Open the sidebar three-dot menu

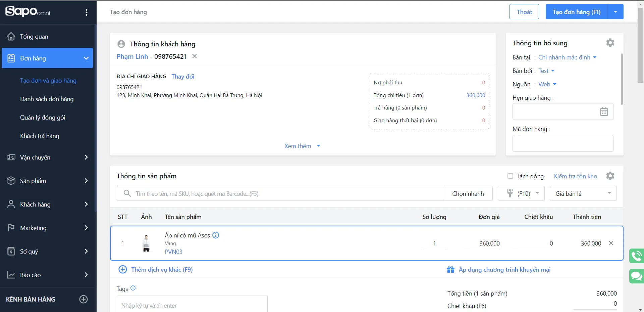[x=87, y=12]
